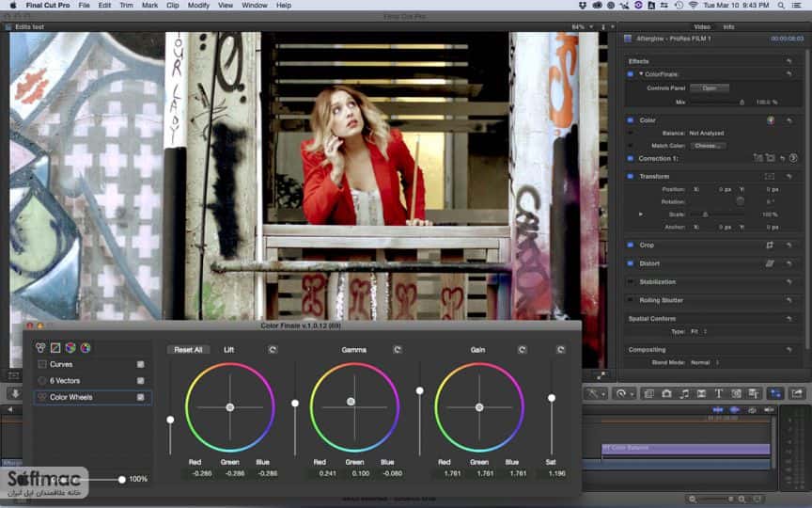The width and height of the screenshot is (812, 508).
Task: Click the Gamma Red value field
Action: 327,473
